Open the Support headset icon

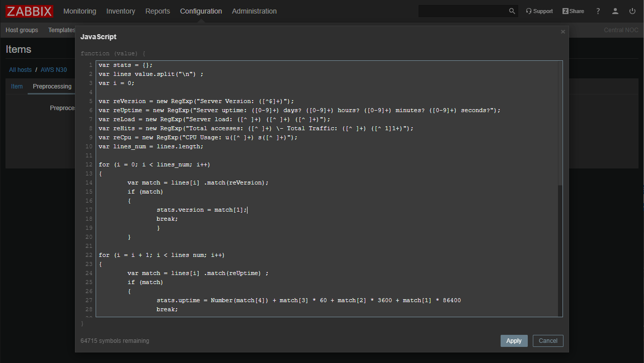[x=539, y=11]
